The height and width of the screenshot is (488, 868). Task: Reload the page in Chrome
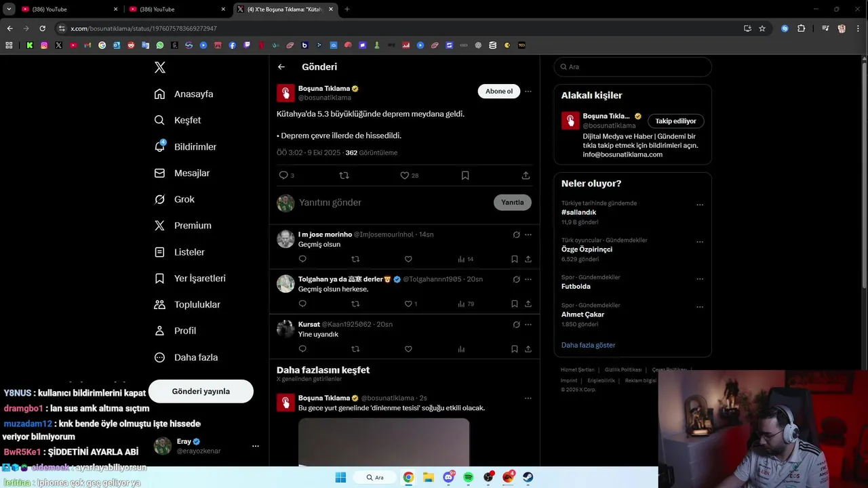(42, 28)
